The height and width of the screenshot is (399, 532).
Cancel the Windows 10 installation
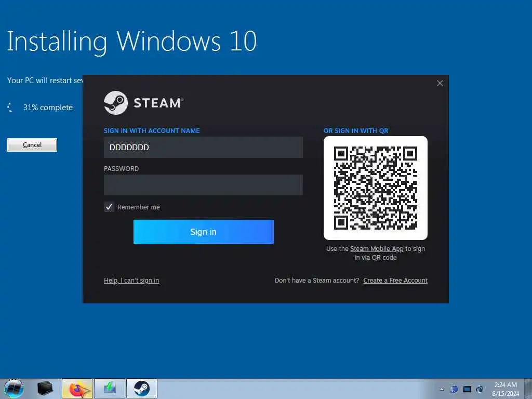click(32, 145)
